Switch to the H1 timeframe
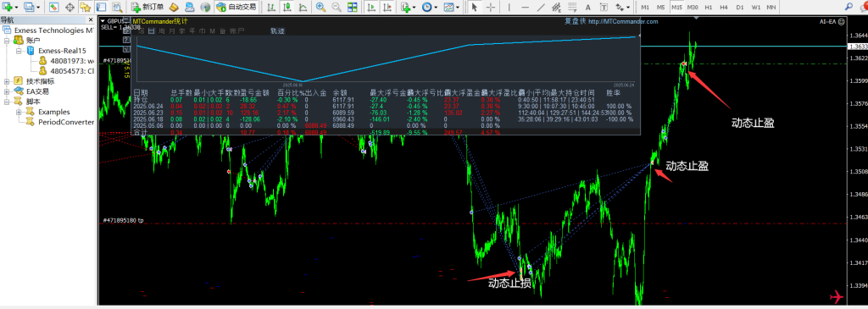 (708, 7)
